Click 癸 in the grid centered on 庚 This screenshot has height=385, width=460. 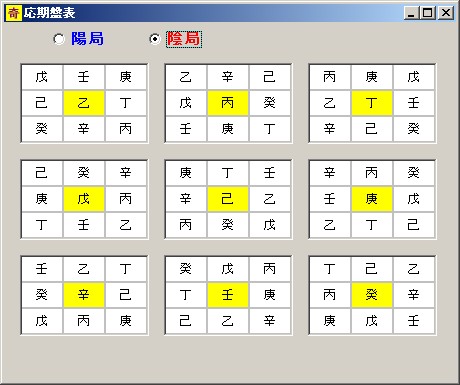(414, 173)
